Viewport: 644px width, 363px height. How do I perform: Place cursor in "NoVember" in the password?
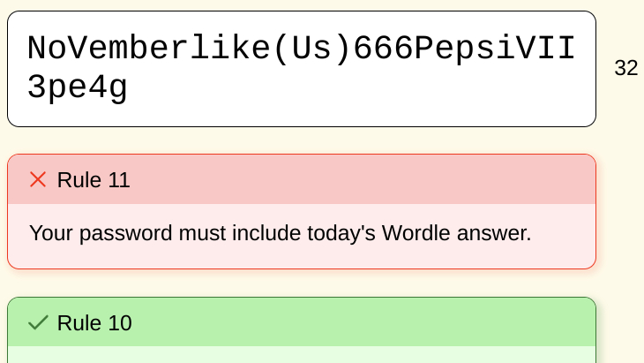pos(109,49)
